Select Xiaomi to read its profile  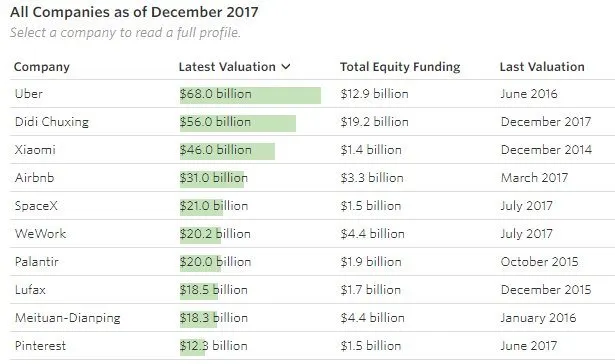pos(35,150)
